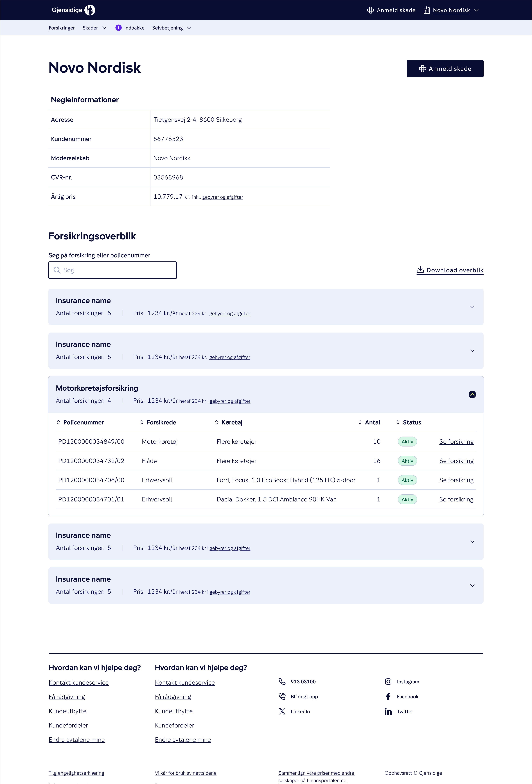This screenshot has width=532, height=784.
Task: Click the Gjensidige horse logo
Action: tap(89, 10)
